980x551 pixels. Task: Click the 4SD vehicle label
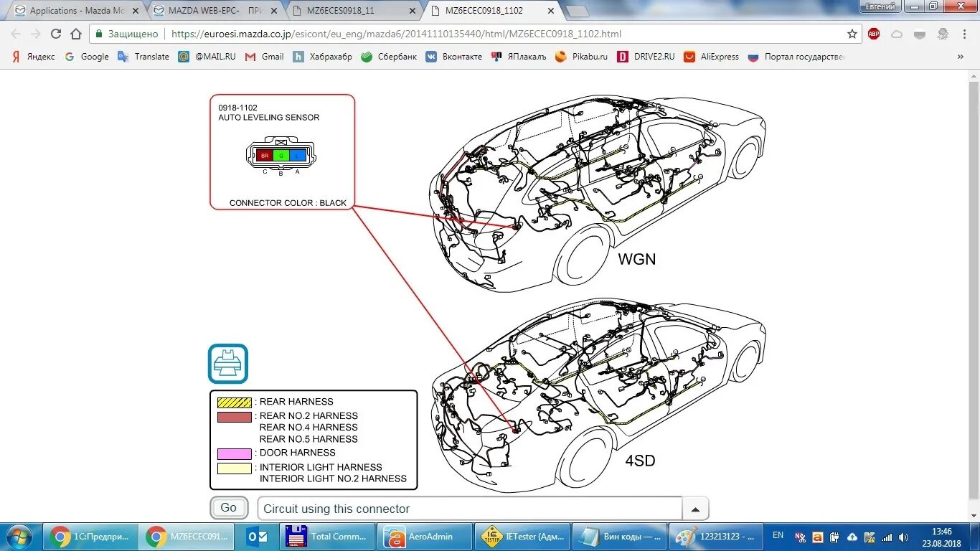(x=639, y=461)
